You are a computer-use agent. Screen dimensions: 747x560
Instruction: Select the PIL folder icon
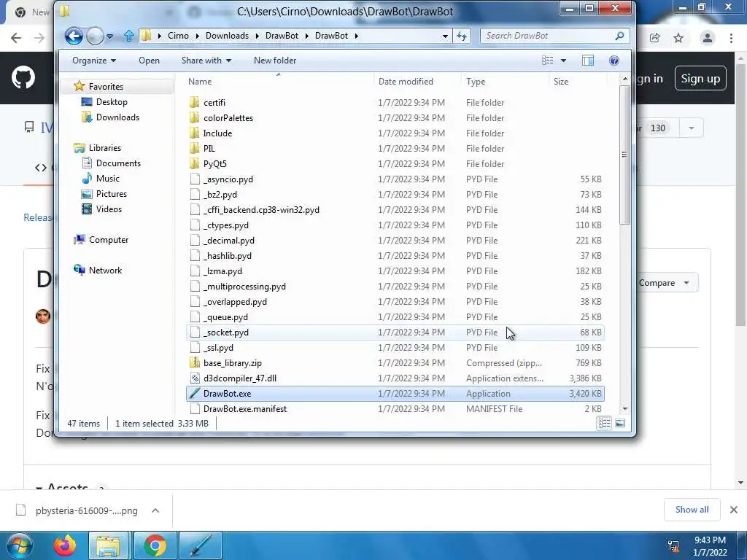(194, 148)
